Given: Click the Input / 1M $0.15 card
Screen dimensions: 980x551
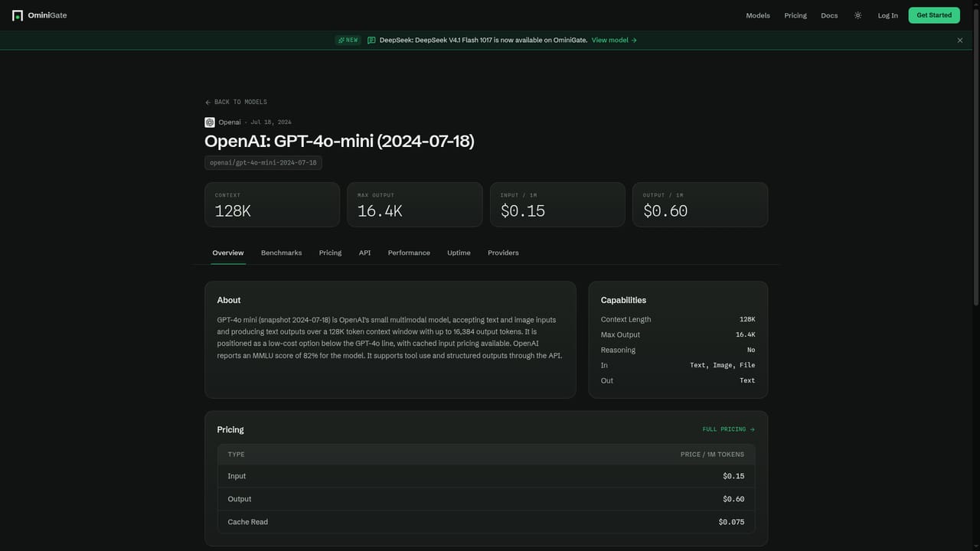Looking at the screenshot, I should pos(557,204).
